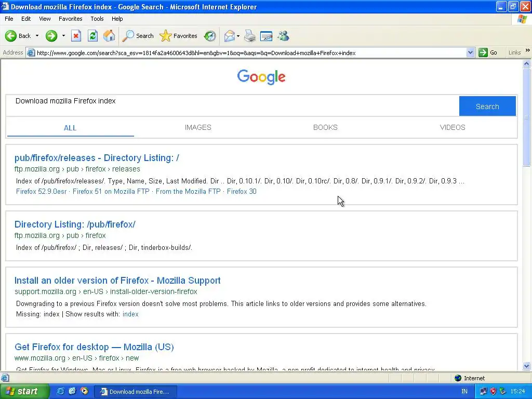Refresh the page with Refresh icon

click(x=92, y=36)
